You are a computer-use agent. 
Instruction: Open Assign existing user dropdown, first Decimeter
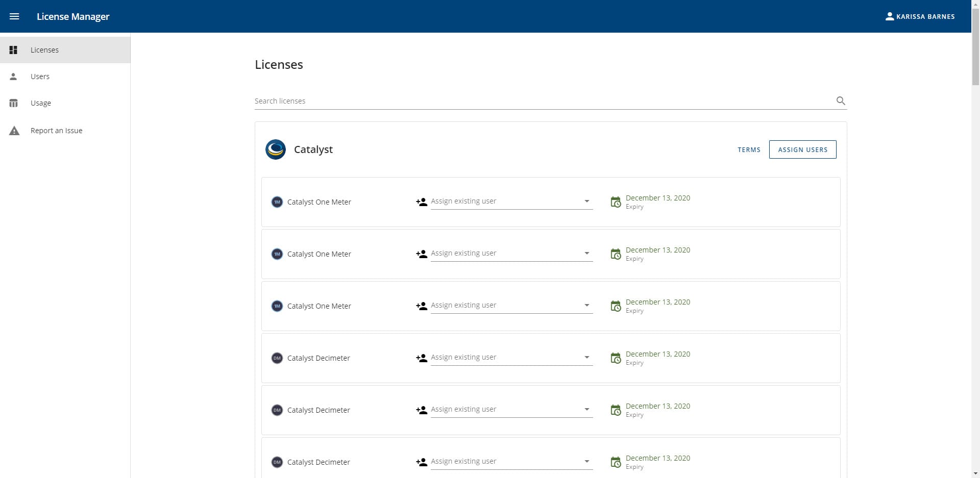pyautogui.click(x=511, y=357)
